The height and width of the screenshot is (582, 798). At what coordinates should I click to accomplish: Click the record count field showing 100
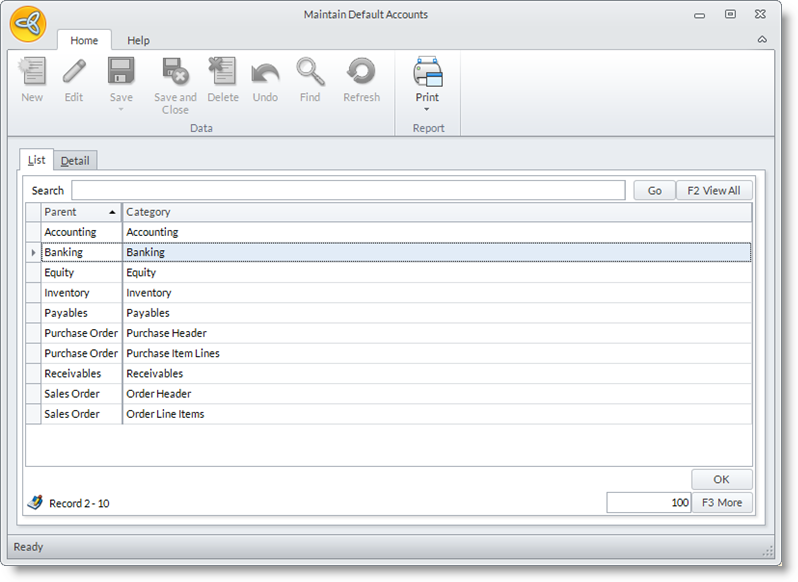pyautogui.click(x=648, y=503)
